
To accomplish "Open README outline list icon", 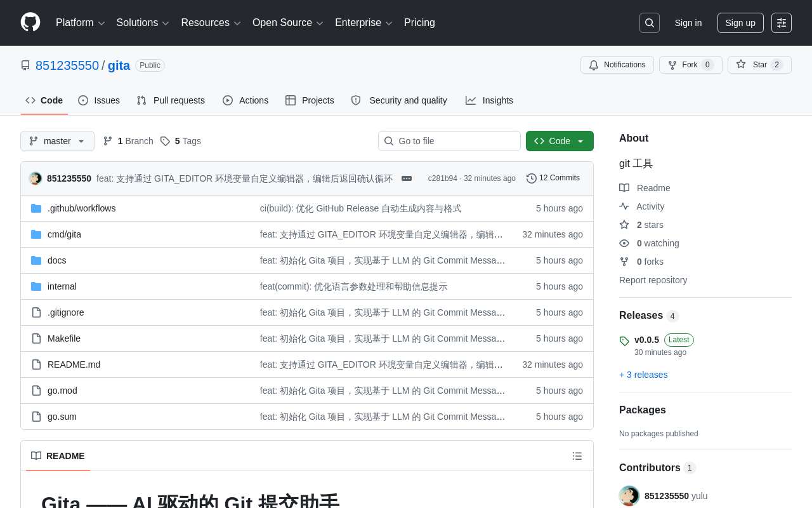I will tap(577, 456).
